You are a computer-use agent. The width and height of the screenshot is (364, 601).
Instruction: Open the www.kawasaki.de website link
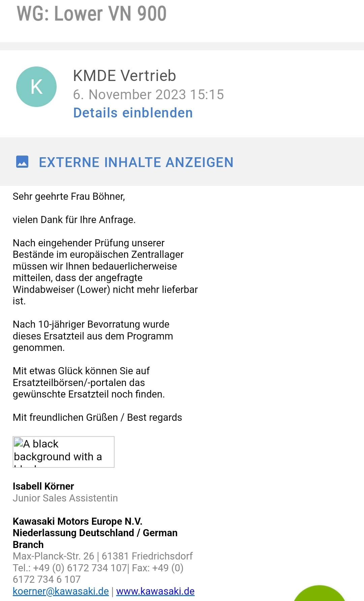(x=155, y=591)
